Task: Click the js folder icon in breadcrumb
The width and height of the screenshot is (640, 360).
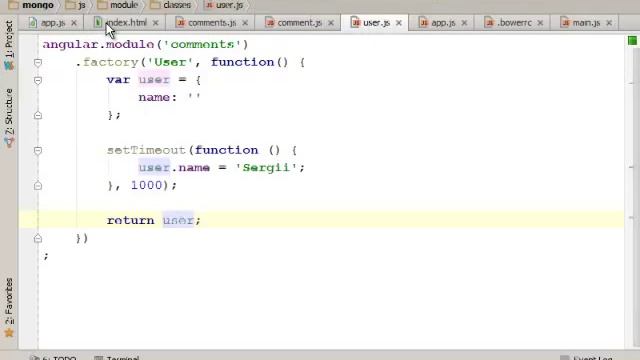Action: click(x=70, y=5)
